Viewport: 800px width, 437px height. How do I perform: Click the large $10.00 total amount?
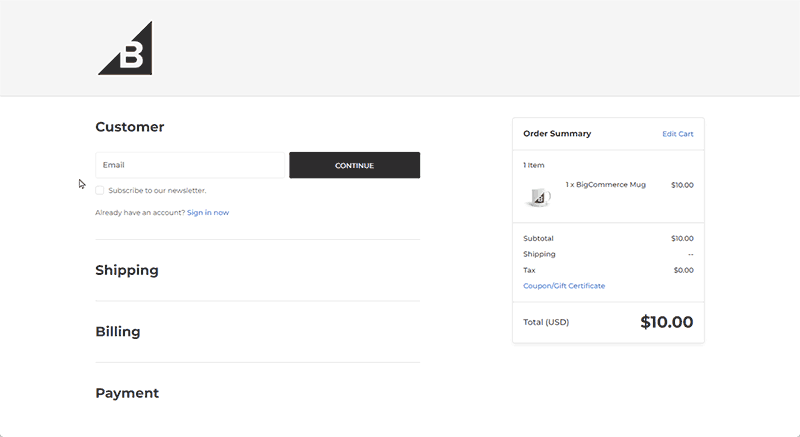coord(667,322)
